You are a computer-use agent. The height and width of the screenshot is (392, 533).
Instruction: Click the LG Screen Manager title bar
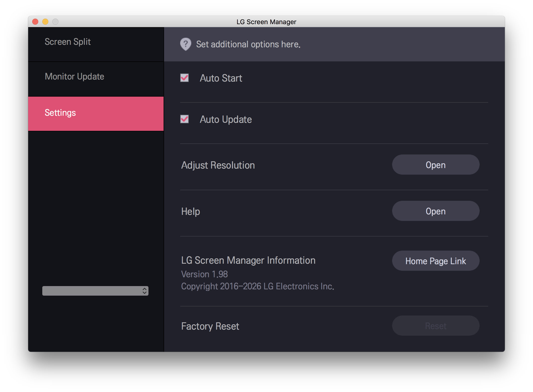pyautogui.click(x=266, y=22)
